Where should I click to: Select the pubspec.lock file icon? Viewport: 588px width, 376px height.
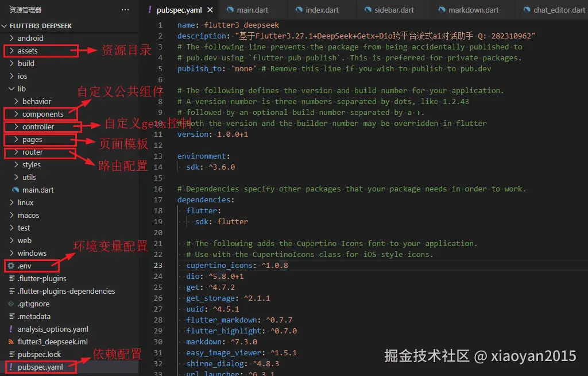(13, 354)
